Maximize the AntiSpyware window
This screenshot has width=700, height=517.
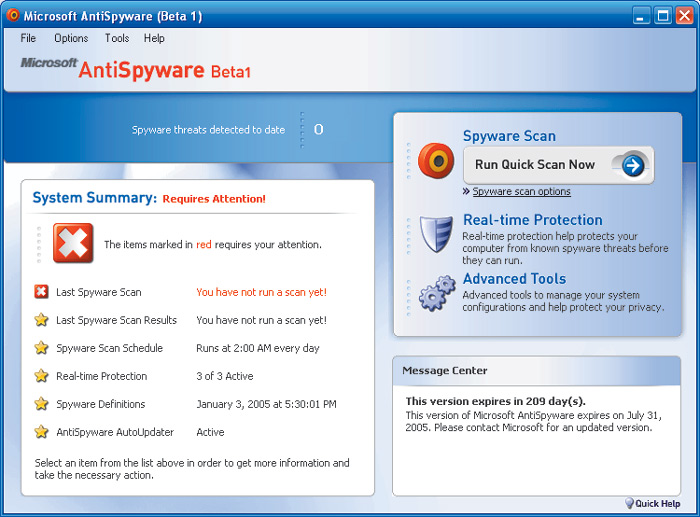[x=663, y=16]
